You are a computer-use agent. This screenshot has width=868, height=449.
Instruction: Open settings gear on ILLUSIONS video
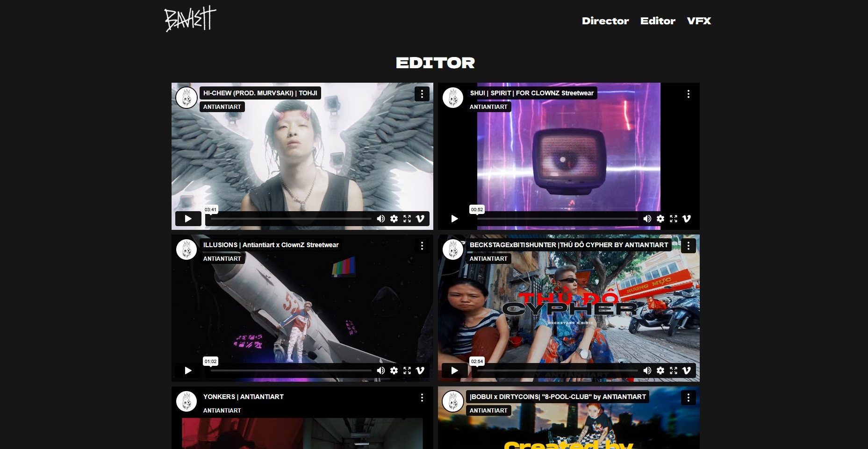[x=394, y=371]
